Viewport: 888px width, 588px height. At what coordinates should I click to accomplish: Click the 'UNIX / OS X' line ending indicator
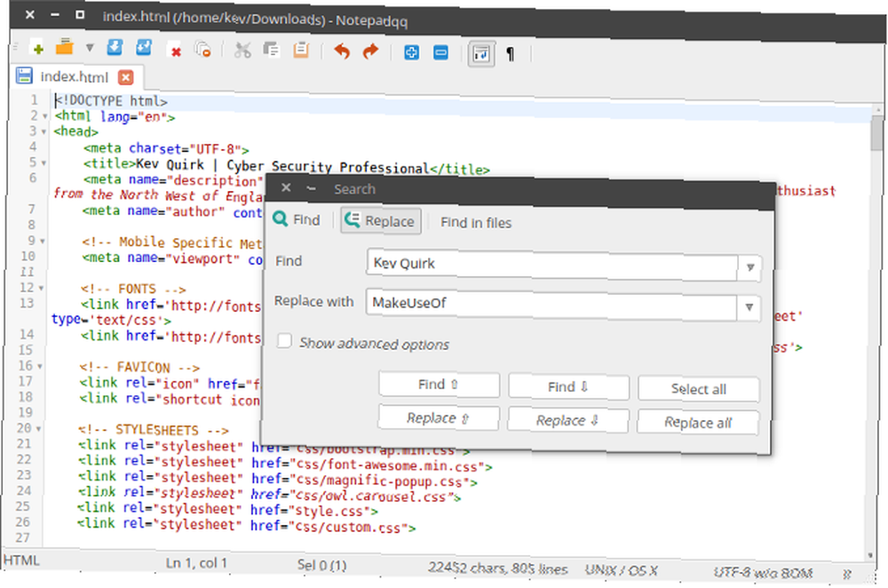(x=621, y=570)
